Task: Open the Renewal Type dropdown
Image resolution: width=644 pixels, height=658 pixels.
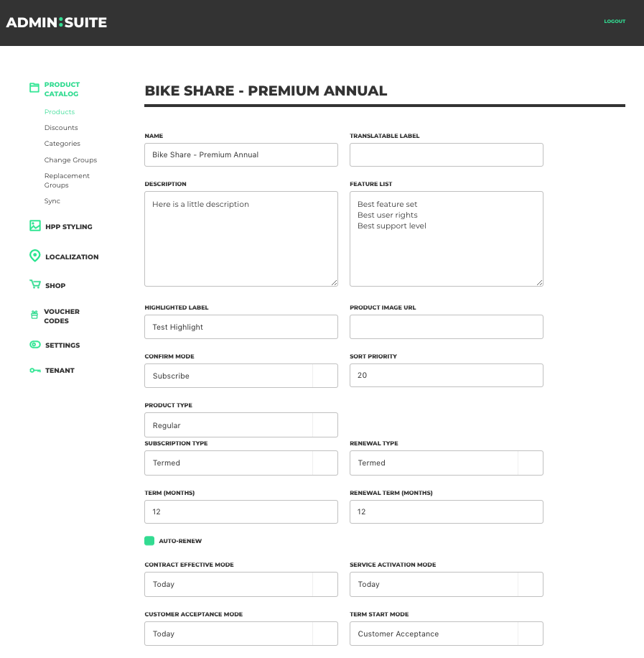Action: [x=447, y=463]
